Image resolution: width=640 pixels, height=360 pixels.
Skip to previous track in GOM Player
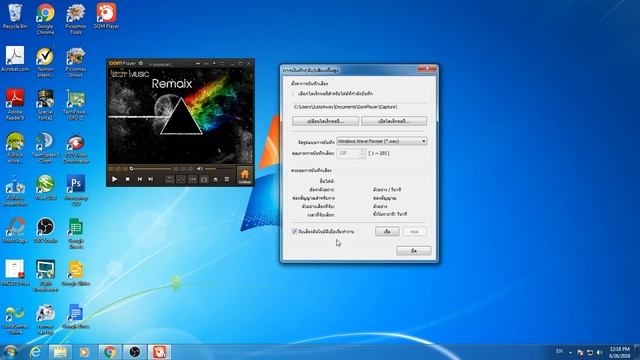(140, 179)
